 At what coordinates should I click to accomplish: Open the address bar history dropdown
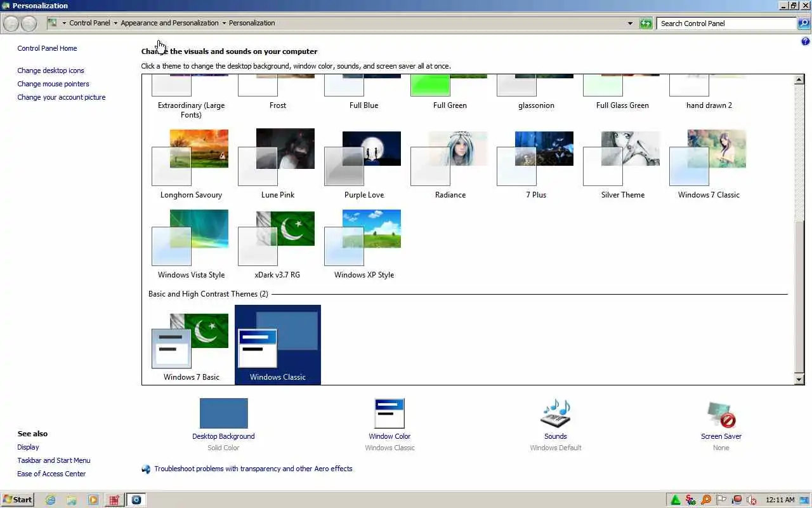pos(630,23)
